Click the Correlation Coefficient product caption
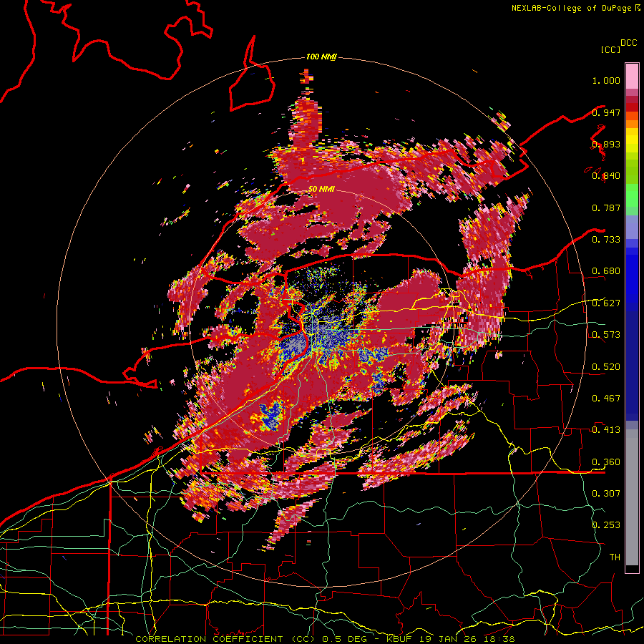 [x=225, y=639]
